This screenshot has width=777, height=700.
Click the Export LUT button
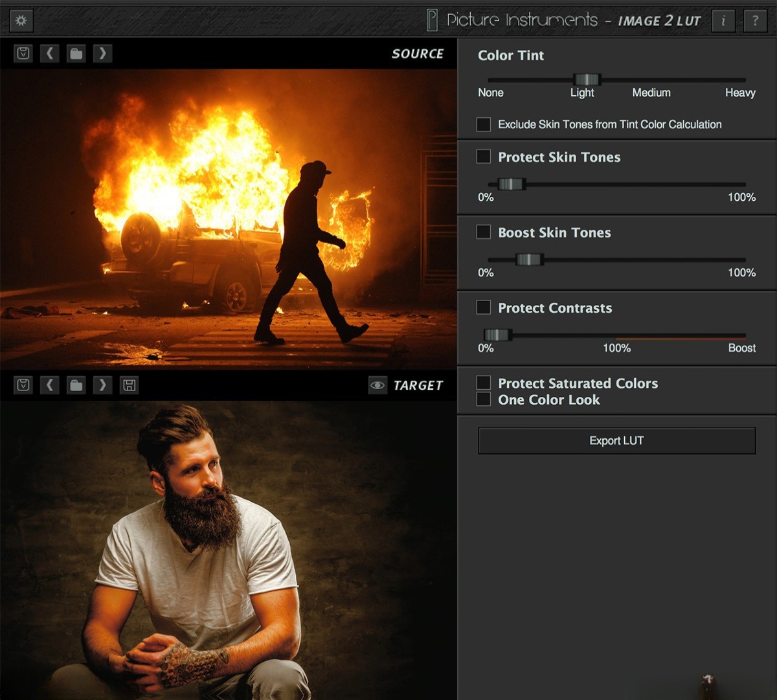616,440
